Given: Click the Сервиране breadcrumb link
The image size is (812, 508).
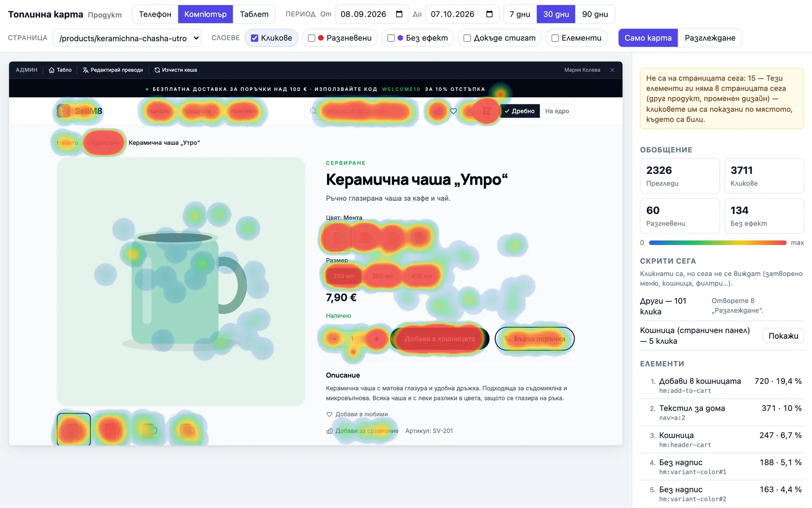Looking at the screenshot, I should click(x=104, y=143).
